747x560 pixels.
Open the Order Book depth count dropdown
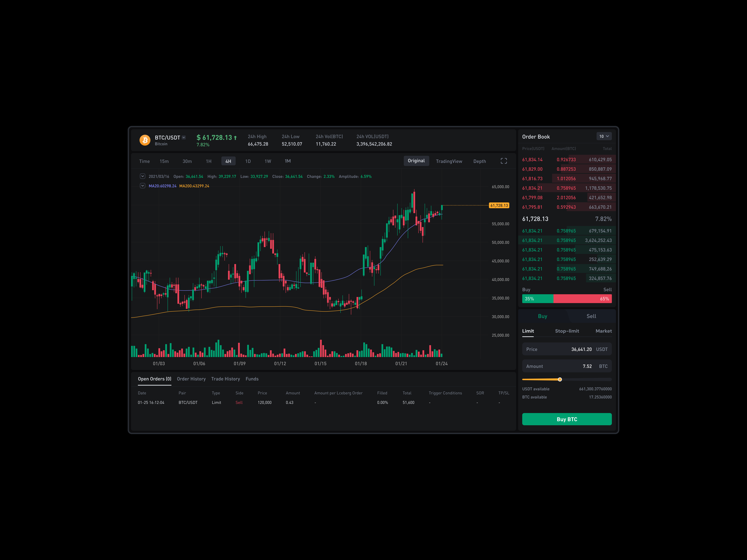604,136
